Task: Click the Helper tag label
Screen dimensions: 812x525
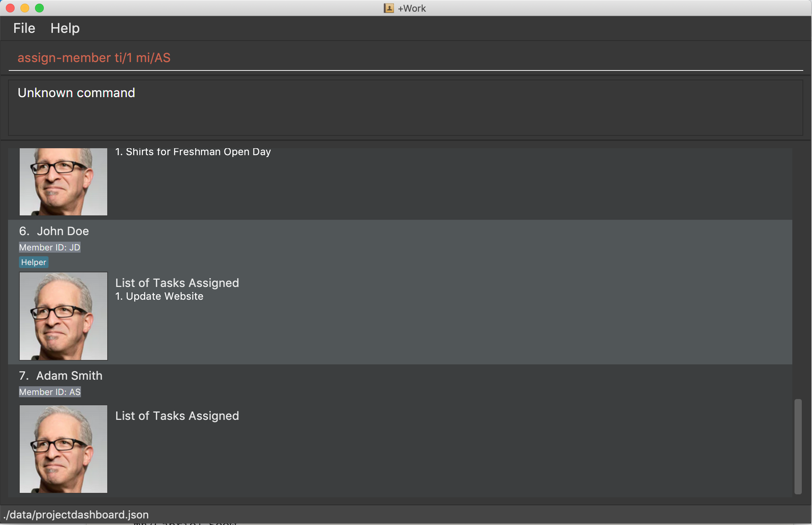Action: (x=34, y=262)
